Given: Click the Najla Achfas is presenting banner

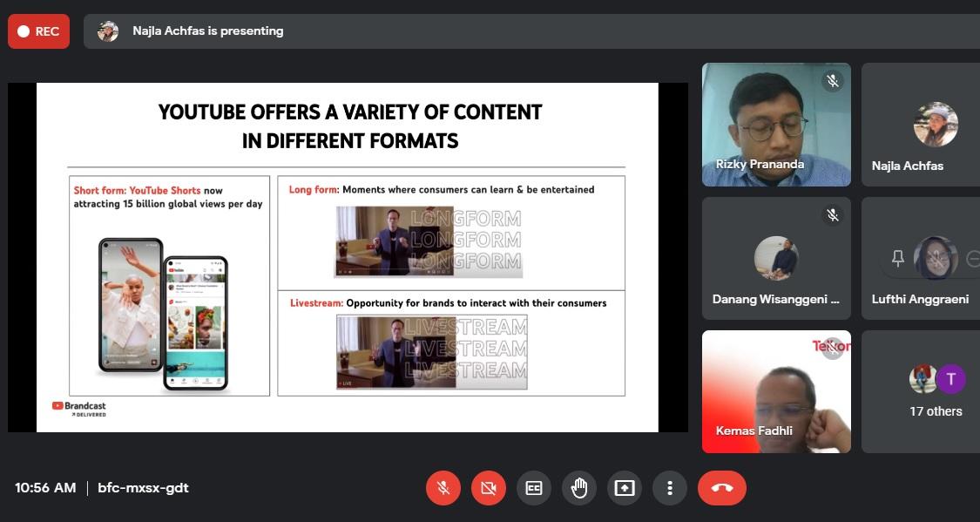Looking at the screenshot, I should tap(532, 31).
